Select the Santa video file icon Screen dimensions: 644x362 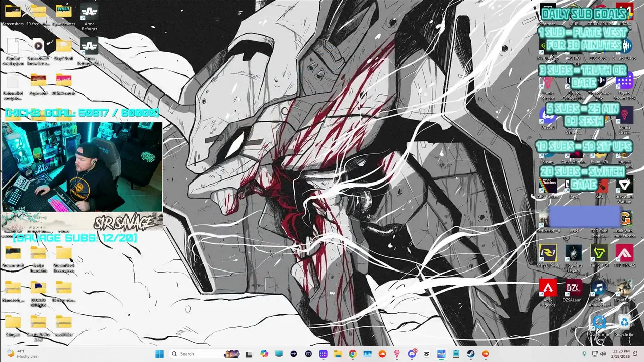click(x=38, y=51)
